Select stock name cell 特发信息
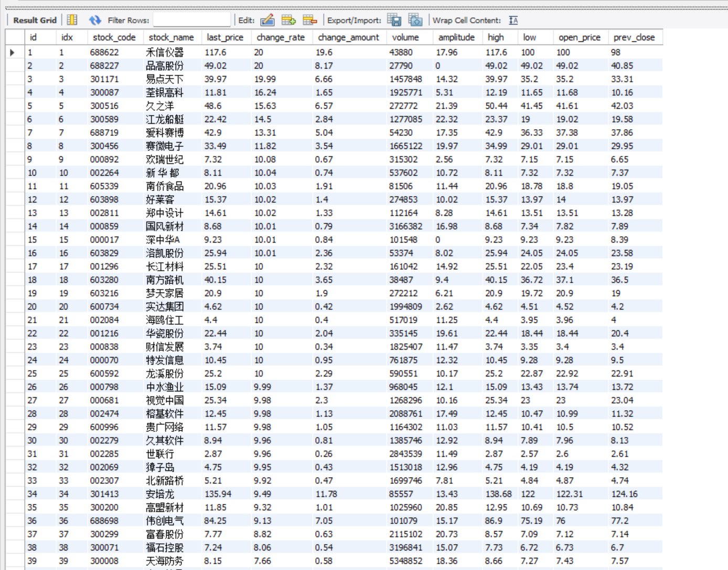The height and width of the screenshot is (570, 728). 173,361
